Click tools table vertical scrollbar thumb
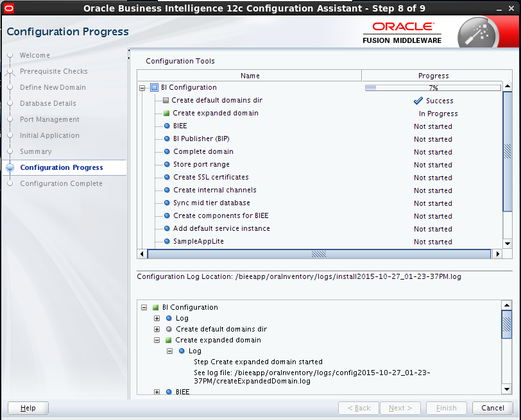Screen dimensions: 521x420 pos(508,151)
